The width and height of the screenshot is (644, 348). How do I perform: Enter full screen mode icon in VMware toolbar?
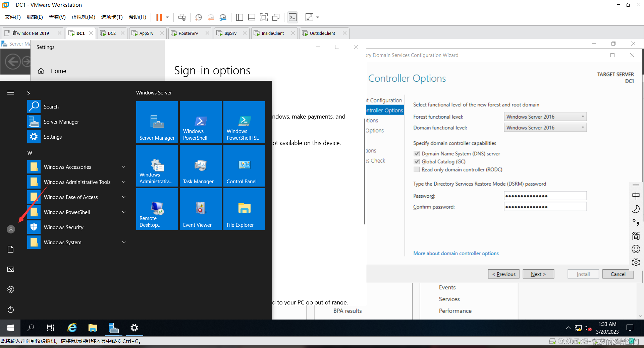(264, 17)
